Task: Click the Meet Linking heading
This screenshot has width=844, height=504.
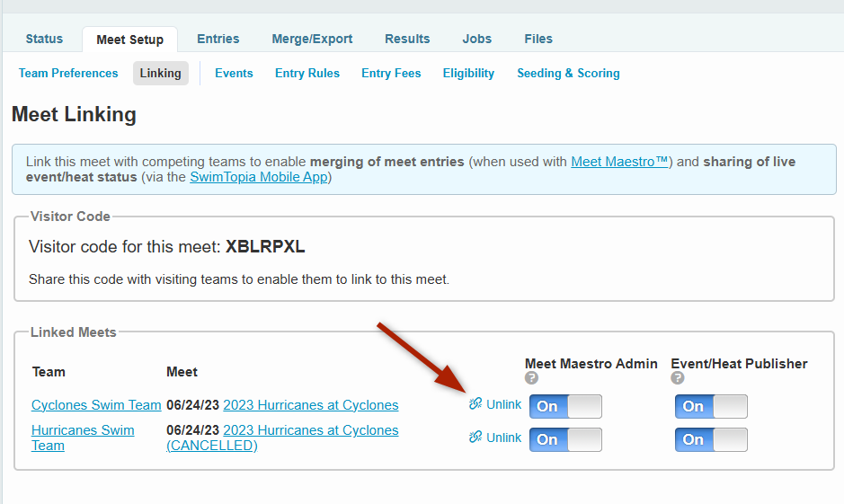Action: [74, 115]
